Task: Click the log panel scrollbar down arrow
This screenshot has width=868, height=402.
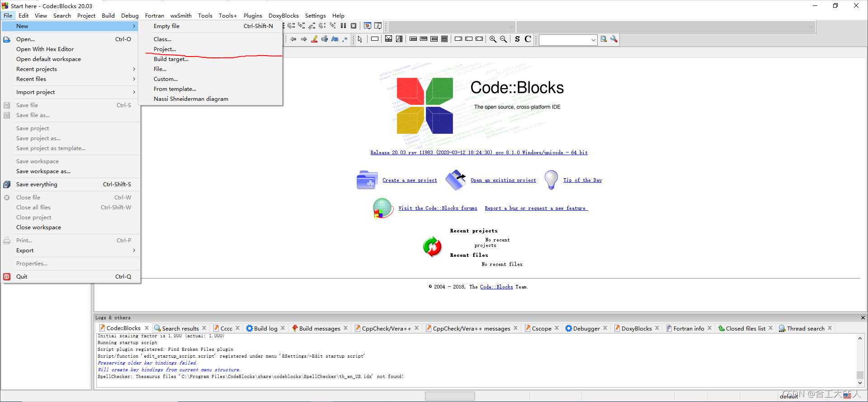Action: pyautogui.click(x=860, y=383)
